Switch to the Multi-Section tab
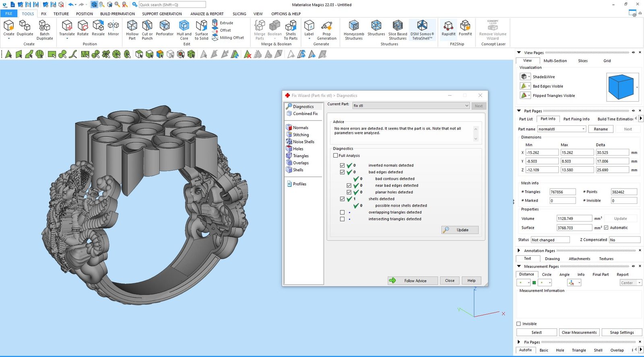The image size is (644, 357). [x=555, y=61]
